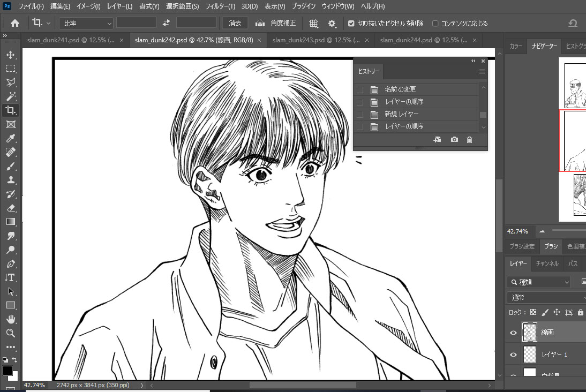
Task: Open the 通常 blend mode dropdown
Action: [x=546, y=297]
